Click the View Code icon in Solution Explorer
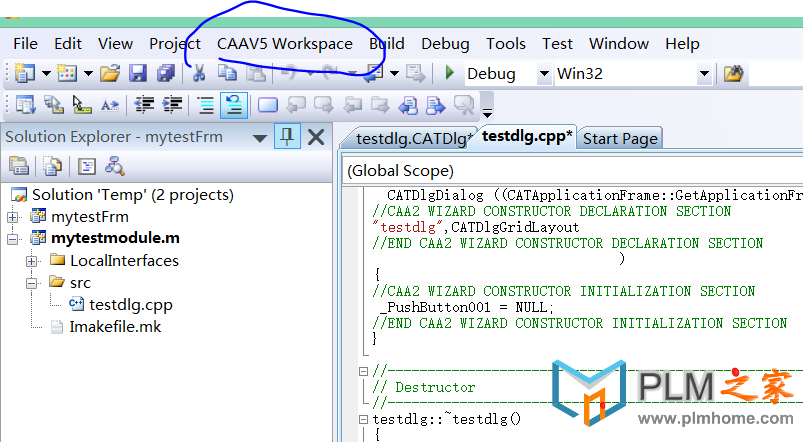This screenshot has height=442, width=803. click(x=87, y=166)
